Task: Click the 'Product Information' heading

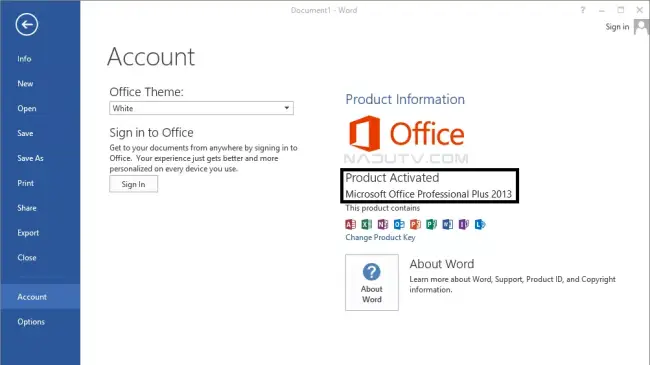Action: [405, 100]
